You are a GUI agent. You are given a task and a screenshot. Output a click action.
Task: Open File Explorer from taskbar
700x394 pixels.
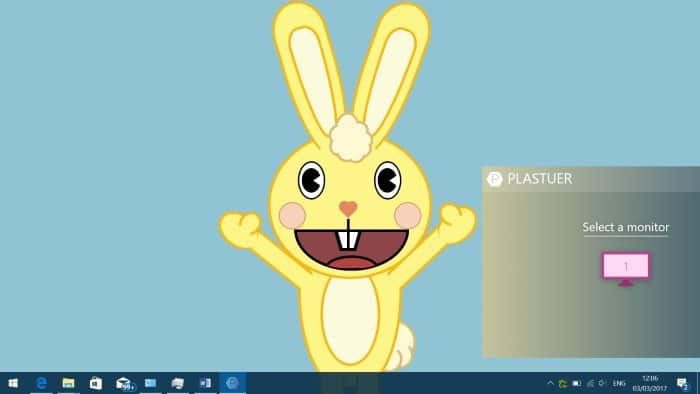68,383
